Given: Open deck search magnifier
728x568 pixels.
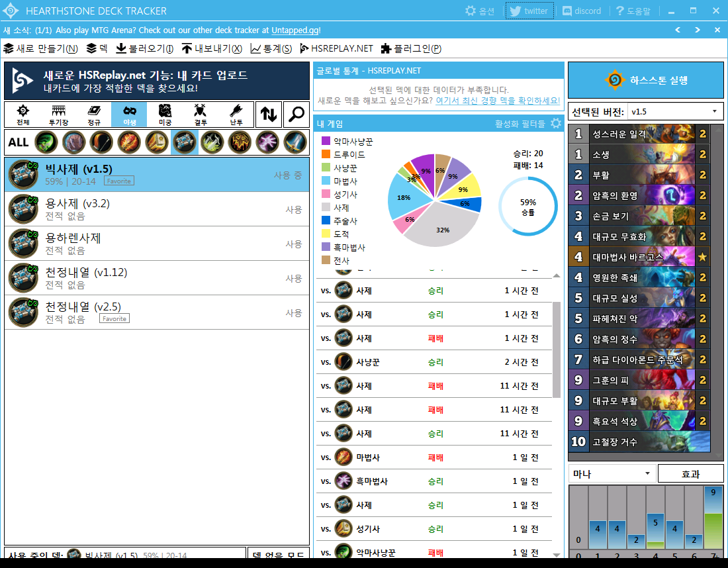Looking at the screenshot, I should click(296, 115).
